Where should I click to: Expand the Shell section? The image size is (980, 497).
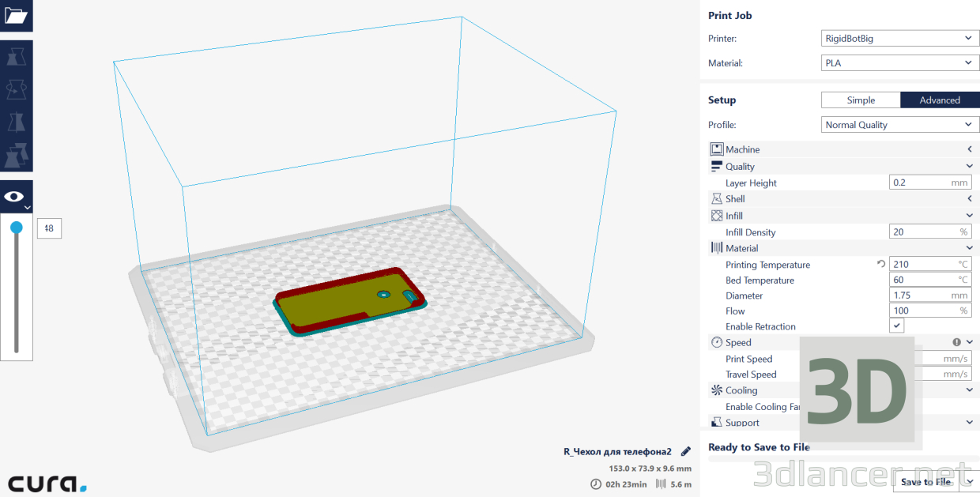click(x=970, y=198)
